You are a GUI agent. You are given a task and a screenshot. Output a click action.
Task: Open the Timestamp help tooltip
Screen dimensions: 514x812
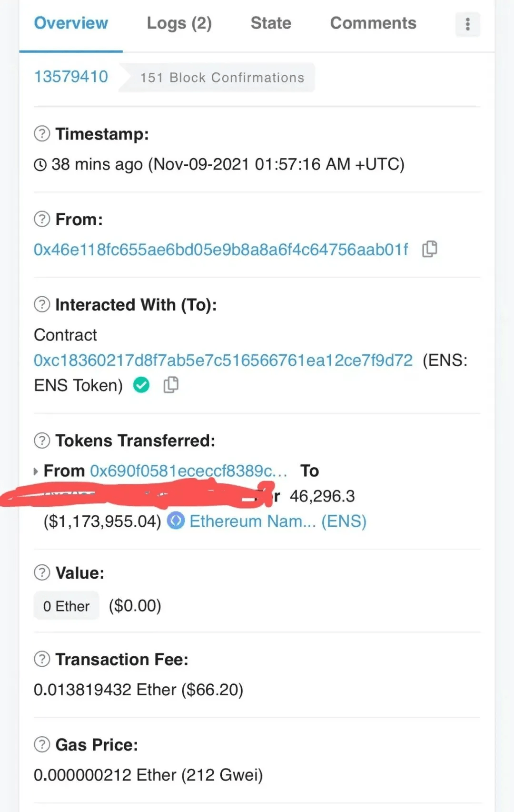coord(41,134)
